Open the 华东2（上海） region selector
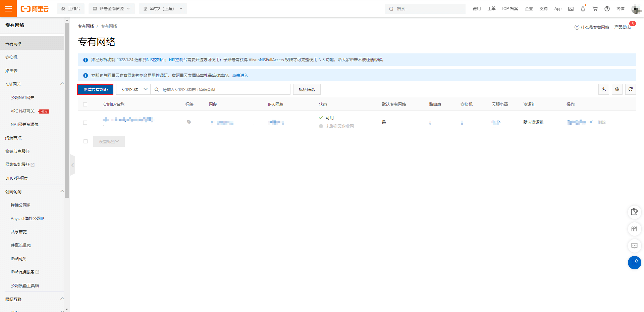 coord(163,9)
